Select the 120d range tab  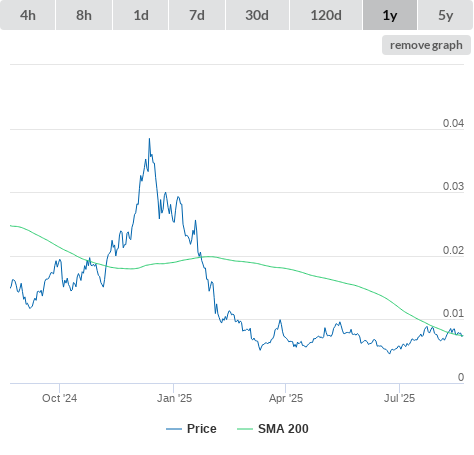point(326,15)
